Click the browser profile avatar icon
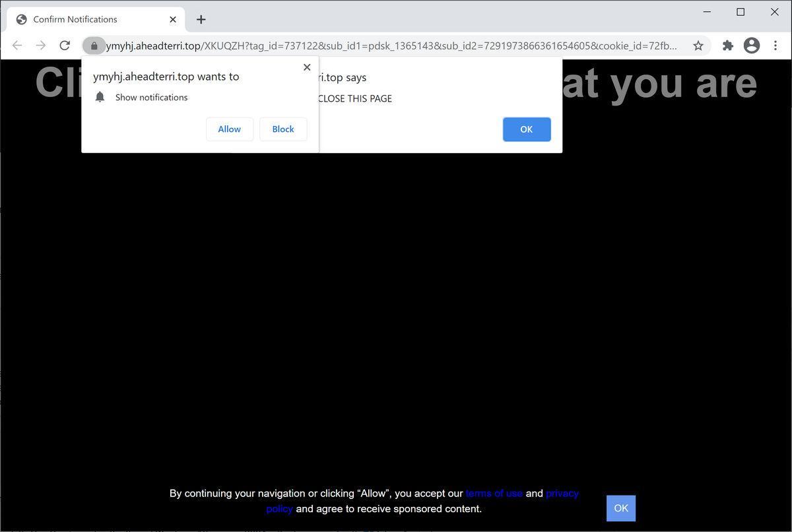This screenshot has height=532, width=792. (x=751, y=46)
